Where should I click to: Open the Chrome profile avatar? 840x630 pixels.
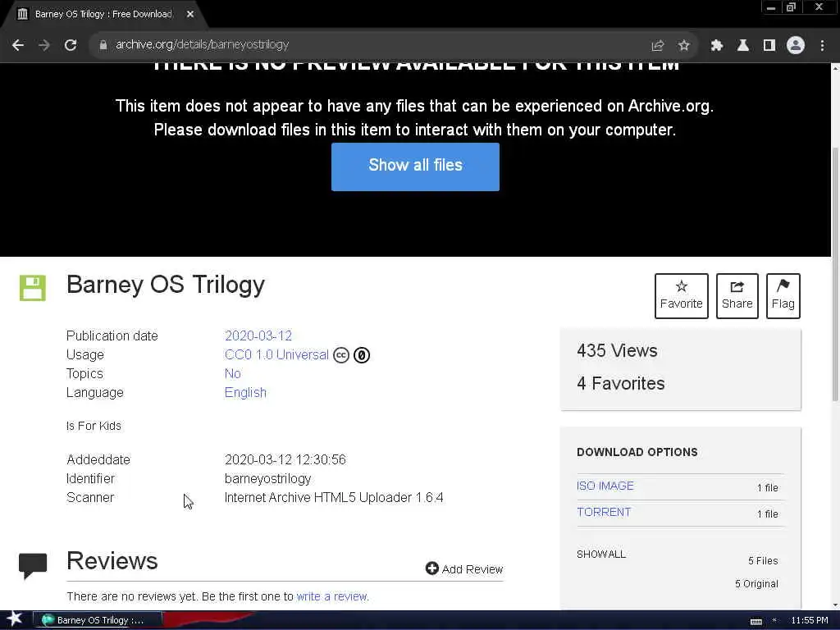[796, 46]
